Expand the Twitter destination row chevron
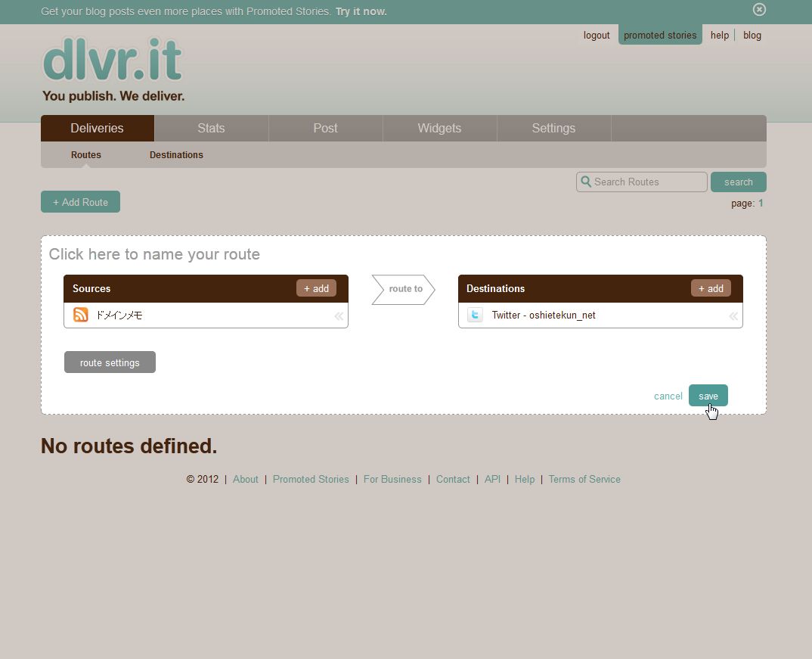The image size is (812, 659). click(x=733, y=316)
